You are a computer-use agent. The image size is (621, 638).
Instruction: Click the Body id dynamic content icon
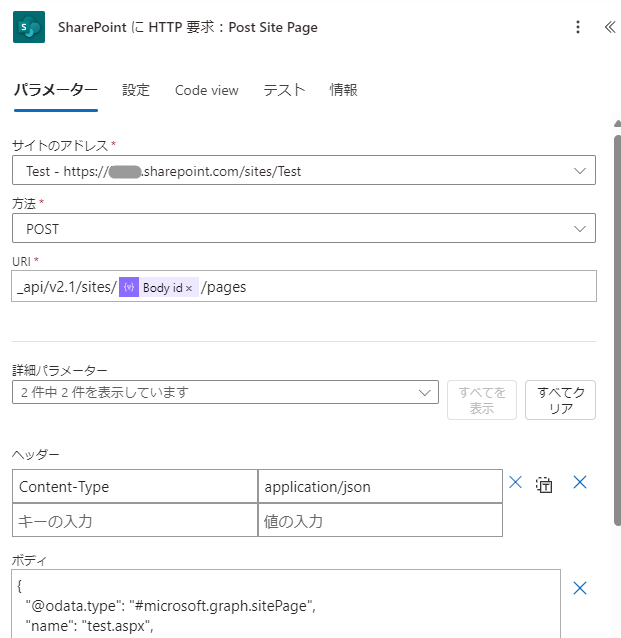click(129, 287)
